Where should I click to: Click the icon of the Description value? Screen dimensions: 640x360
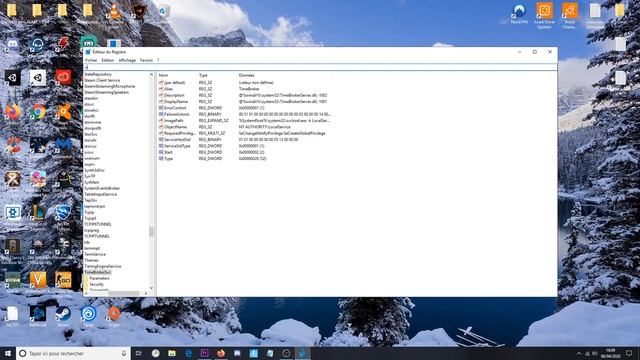[161, 95]
